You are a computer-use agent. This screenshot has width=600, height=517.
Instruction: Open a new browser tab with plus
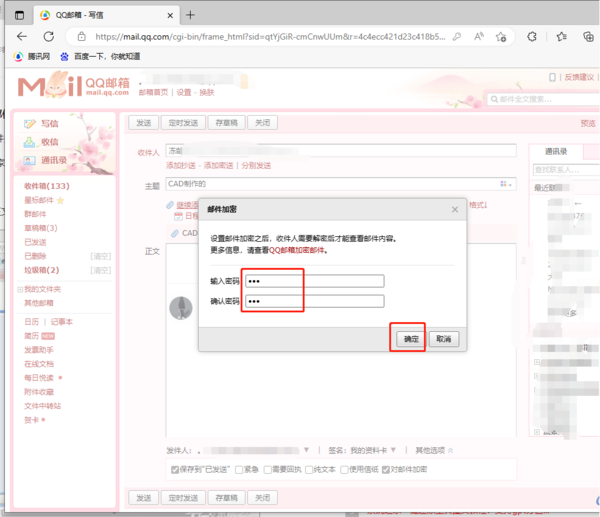[191, 14]
